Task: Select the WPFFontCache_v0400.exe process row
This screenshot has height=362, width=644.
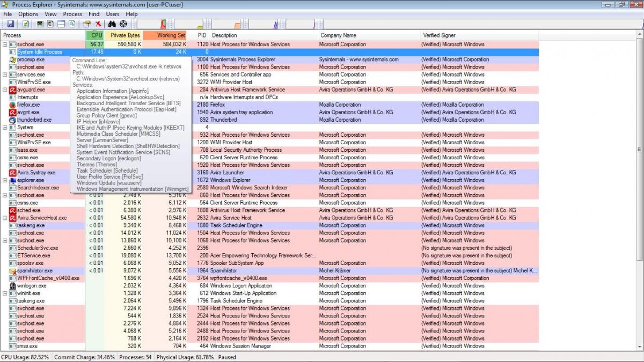Action: (x=269, y=278)
